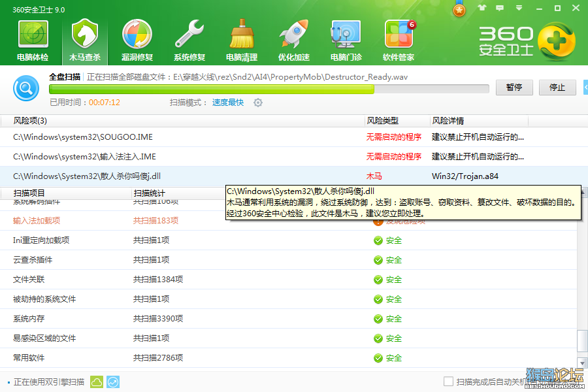Image resolution: width=588 pixels, height=392 pixels.
Task: Open 电脑门诊 stethoscope monitor icon
Action: (x=346, y=35)
